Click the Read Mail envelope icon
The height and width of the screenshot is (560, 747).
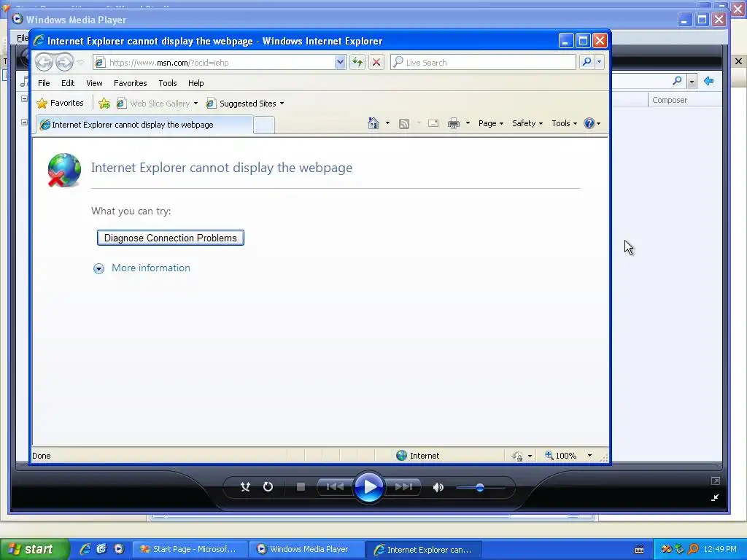point(433,124)
